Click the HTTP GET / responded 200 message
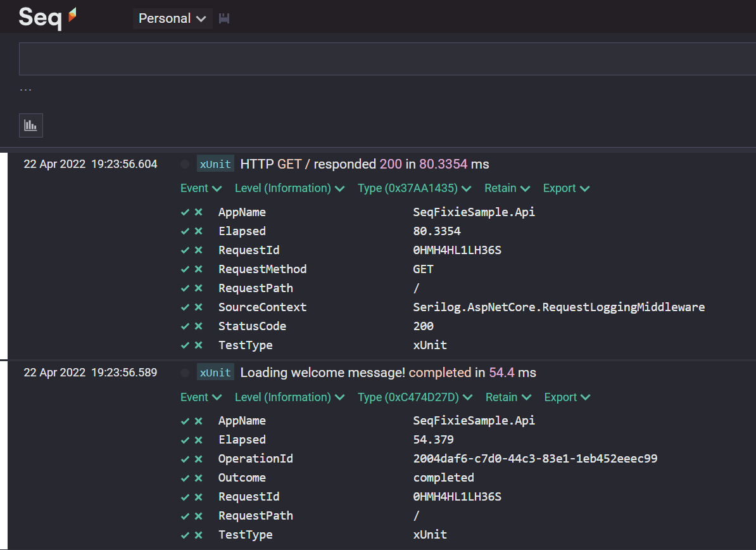Viewport: 756px width, 550px height. point(365,164)
